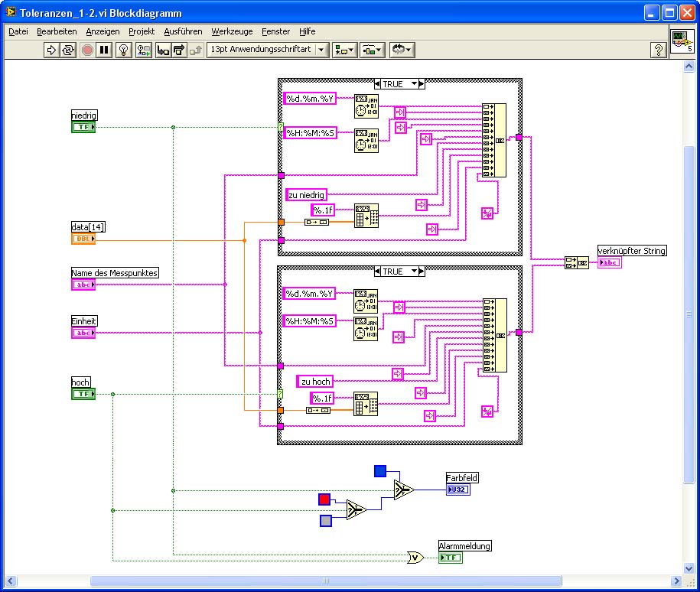This screenshot has height=592, width=700.
Task: Toggle highlight execution light bulb
Action: pyautogui.click(x=122, y=50)
